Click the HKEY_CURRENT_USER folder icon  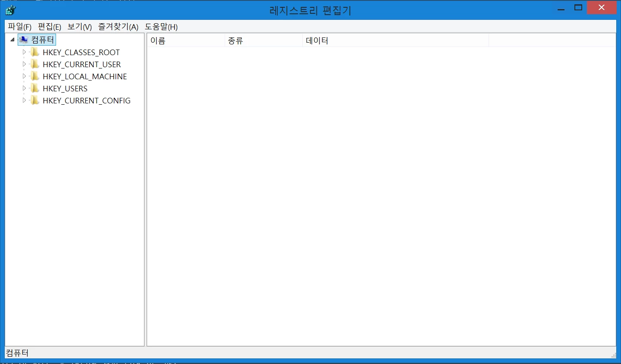35,64
